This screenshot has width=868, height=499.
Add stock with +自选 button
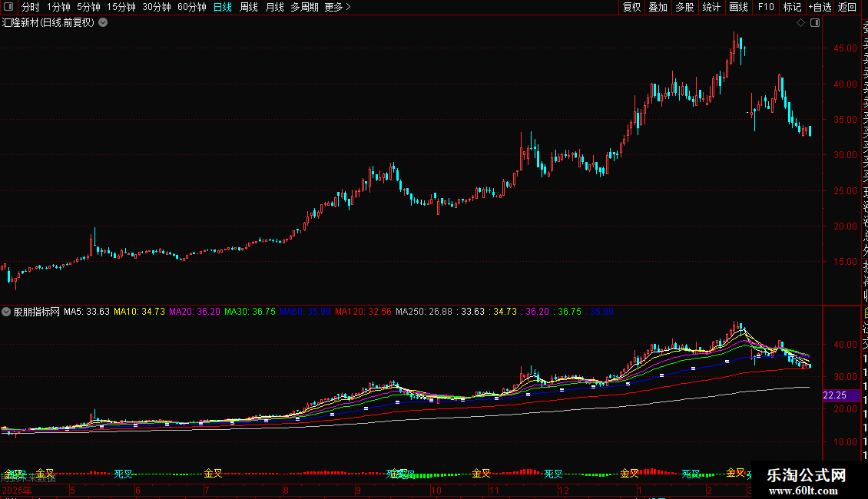pos(820,7)
